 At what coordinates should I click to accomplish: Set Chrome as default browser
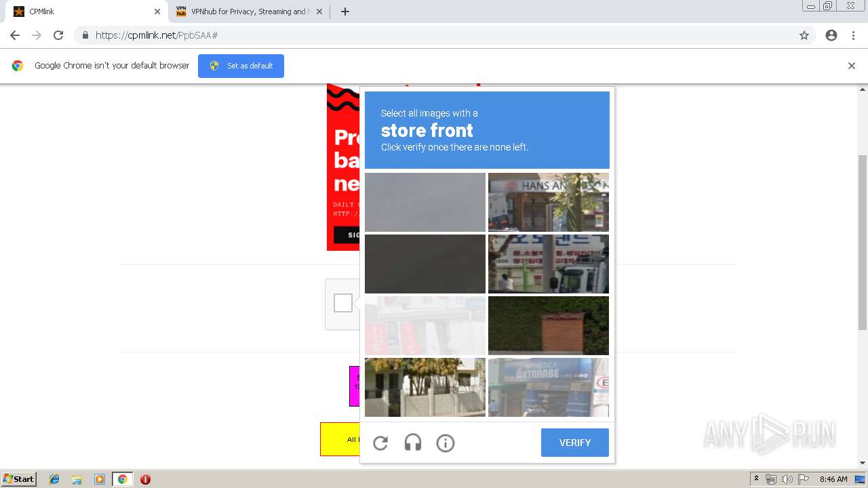(x=241, y=66)
